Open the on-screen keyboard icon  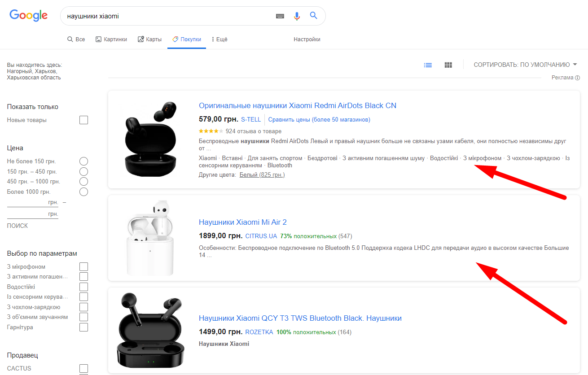280,16
